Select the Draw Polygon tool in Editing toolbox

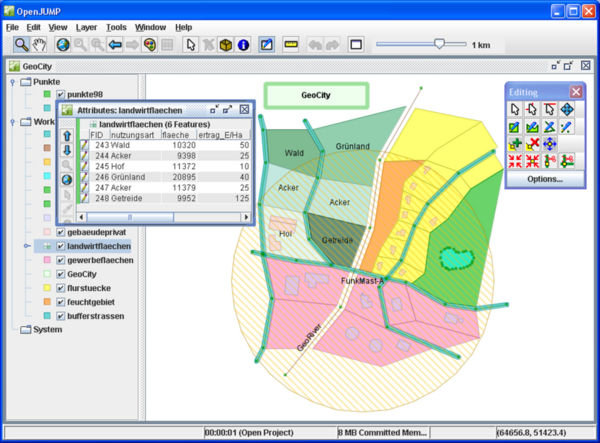pyautogui.click(x=515, y=127)
